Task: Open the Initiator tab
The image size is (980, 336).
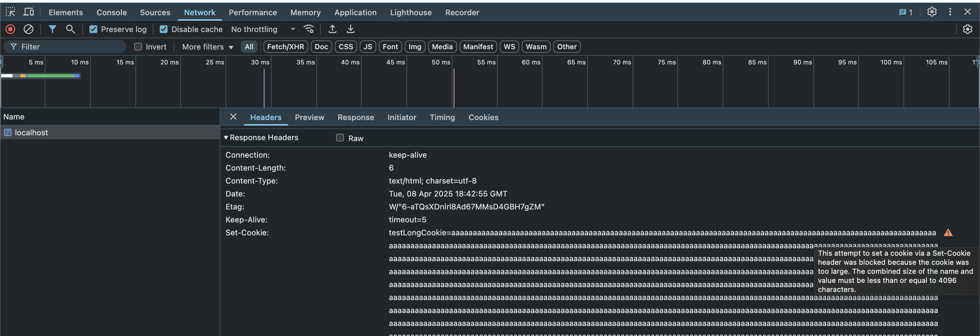Action: click(402, 118)
